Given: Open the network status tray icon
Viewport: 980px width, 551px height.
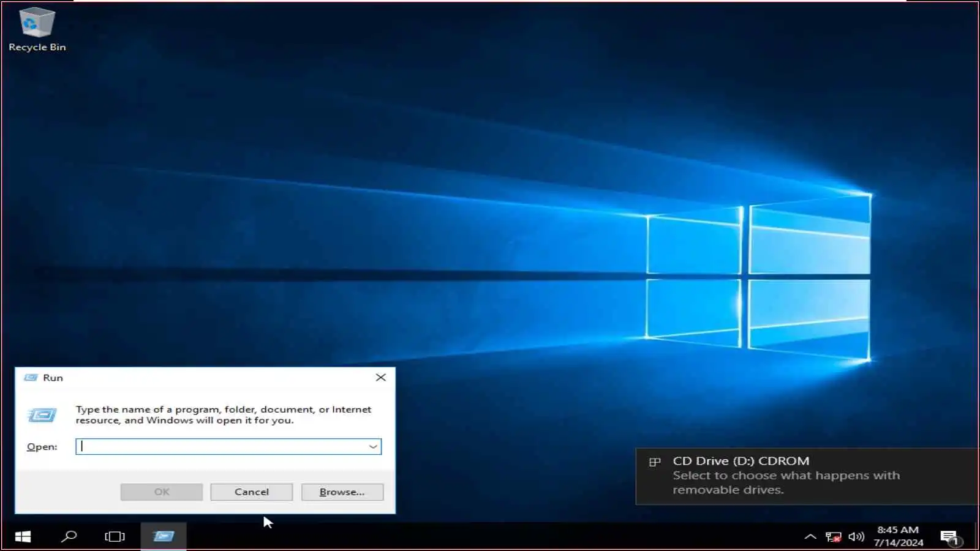Looking at the screenshot, I should [x=833, y=537].
